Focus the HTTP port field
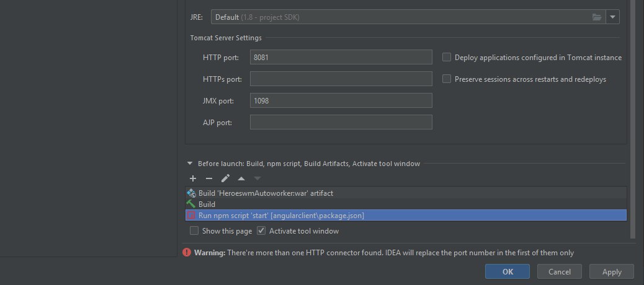The width and height of the screenshot is (644, 285). coord(341,58)
